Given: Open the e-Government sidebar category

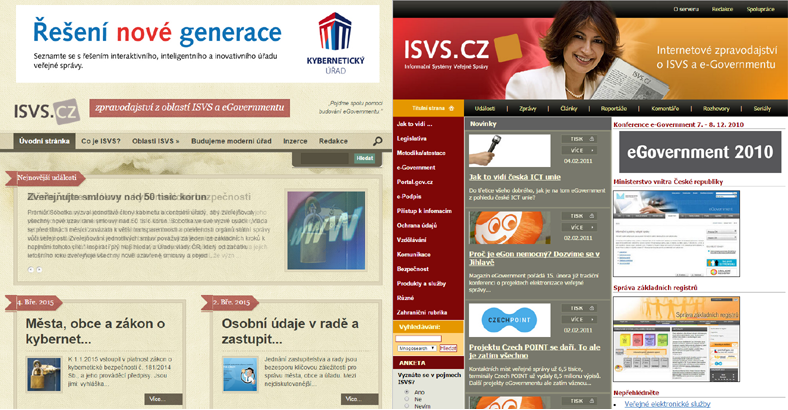Looking at the screenshot, I should (x=416, y=167).
